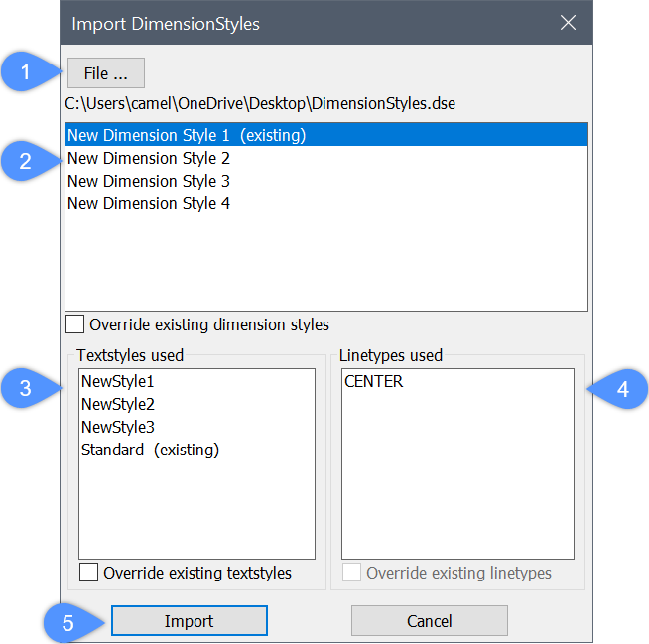
Task: Select NewStyle1 in Textstyles used list
Action: (118, 381)
